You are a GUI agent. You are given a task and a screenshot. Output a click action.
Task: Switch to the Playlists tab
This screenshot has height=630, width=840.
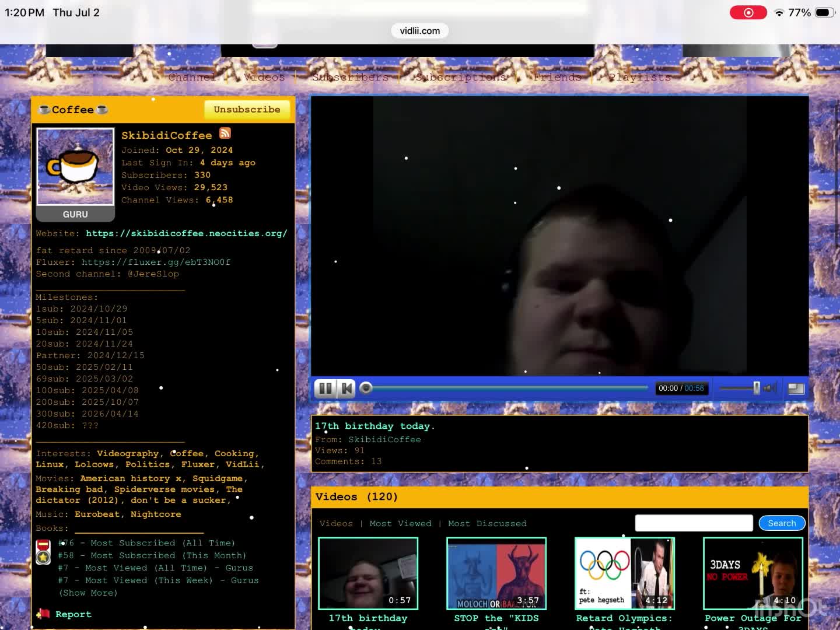[640, 77]
